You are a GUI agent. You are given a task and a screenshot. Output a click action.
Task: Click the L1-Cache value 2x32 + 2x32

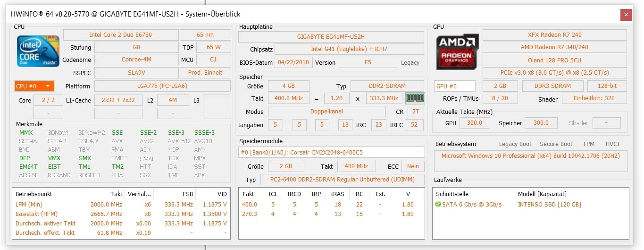click(x=118, y=100)
